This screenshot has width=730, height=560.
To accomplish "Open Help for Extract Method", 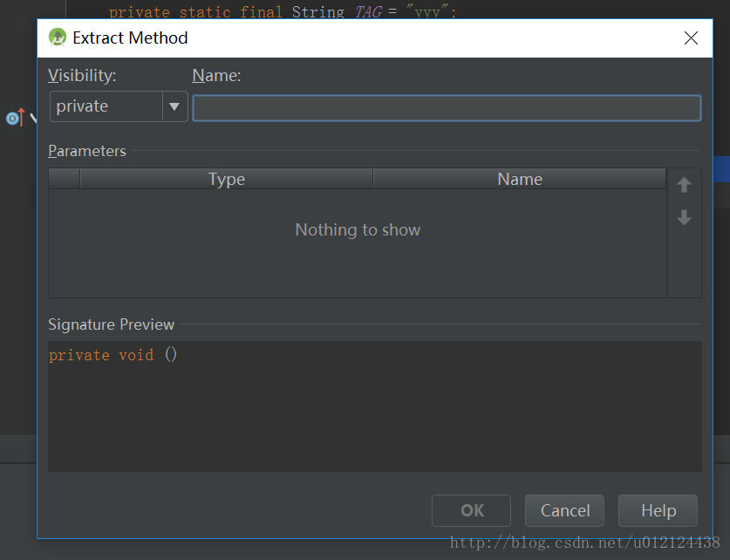I will [658, 510].
